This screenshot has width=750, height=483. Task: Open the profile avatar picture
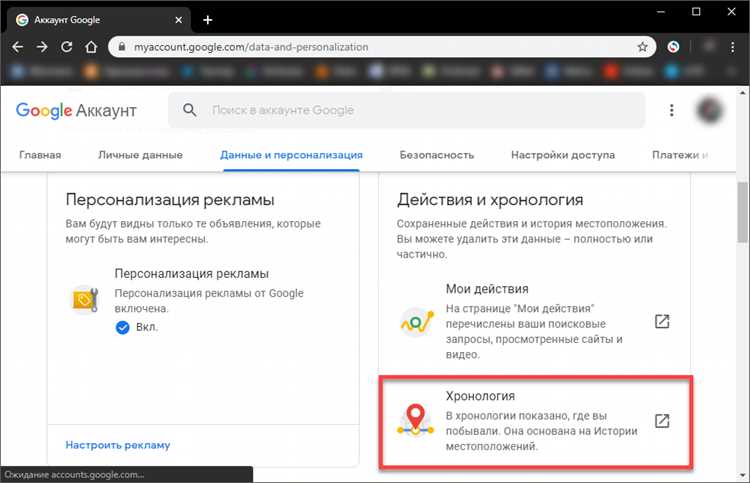click(709, 110)
